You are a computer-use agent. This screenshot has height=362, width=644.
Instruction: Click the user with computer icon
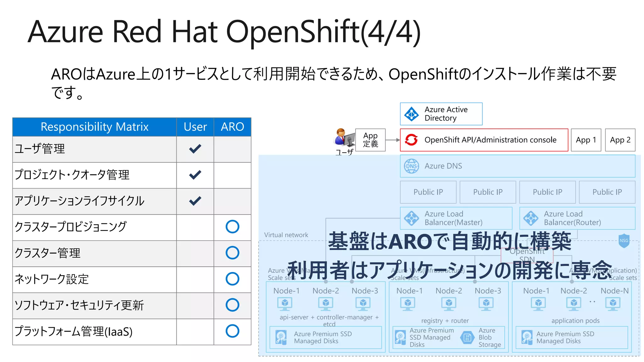pyautogui.click(x=344, y=138)
